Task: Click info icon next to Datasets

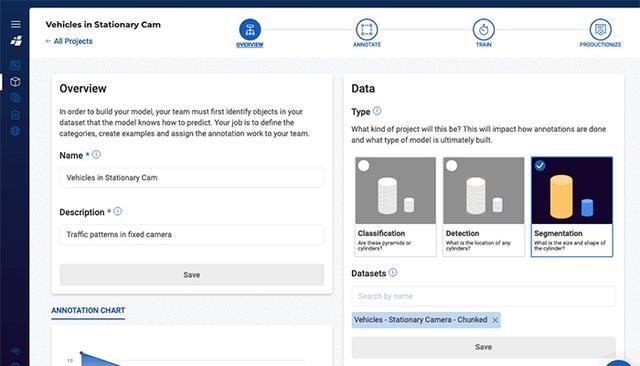Action: point(393,273)
